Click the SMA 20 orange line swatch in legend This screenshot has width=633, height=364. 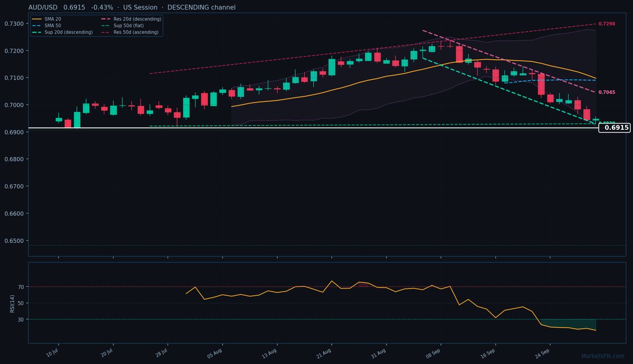(x=36, y=19)
